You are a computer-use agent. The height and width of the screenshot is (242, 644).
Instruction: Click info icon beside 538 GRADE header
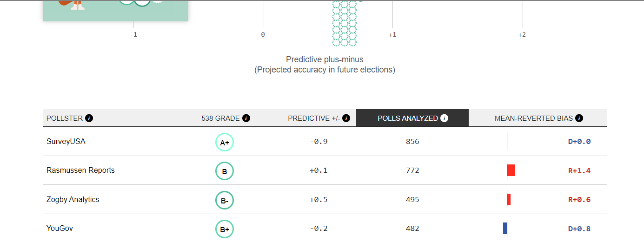tap(246, 118)
